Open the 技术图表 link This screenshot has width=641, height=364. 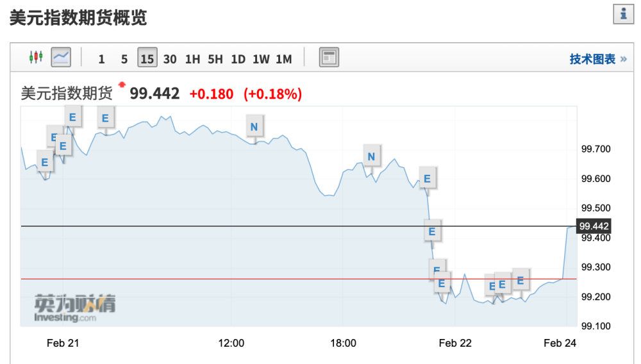(x=598, y=59)
